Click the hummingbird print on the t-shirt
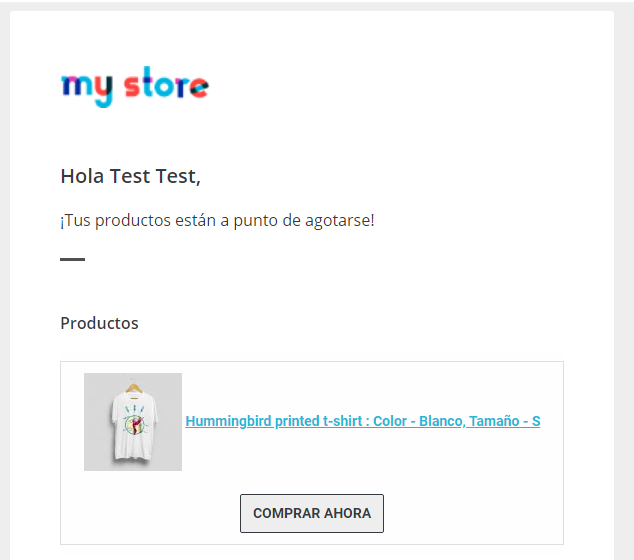This screenshot has height=560, width=634. click(x=135, y=421)
